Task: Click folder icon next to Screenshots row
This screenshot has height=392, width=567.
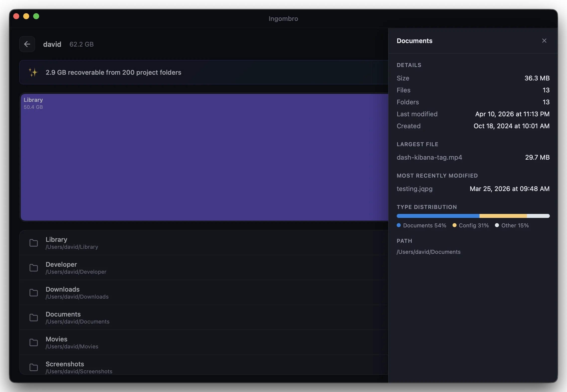Action: pos(34,367)
